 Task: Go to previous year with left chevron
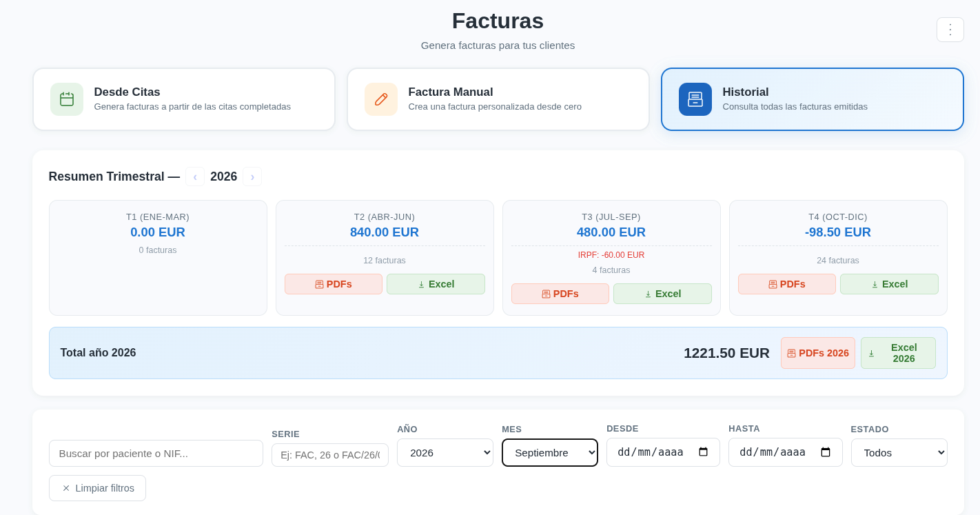coord(195,176)
